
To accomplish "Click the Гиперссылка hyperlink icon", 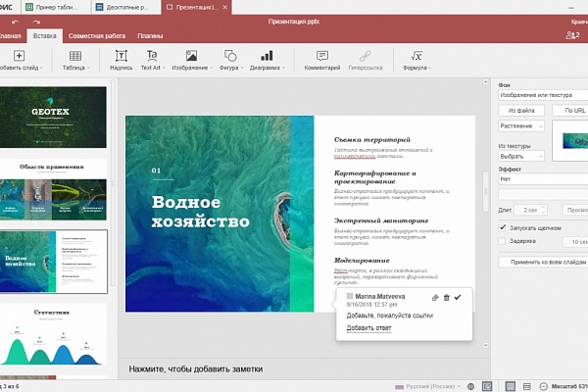I will click(x=366, y=56).
